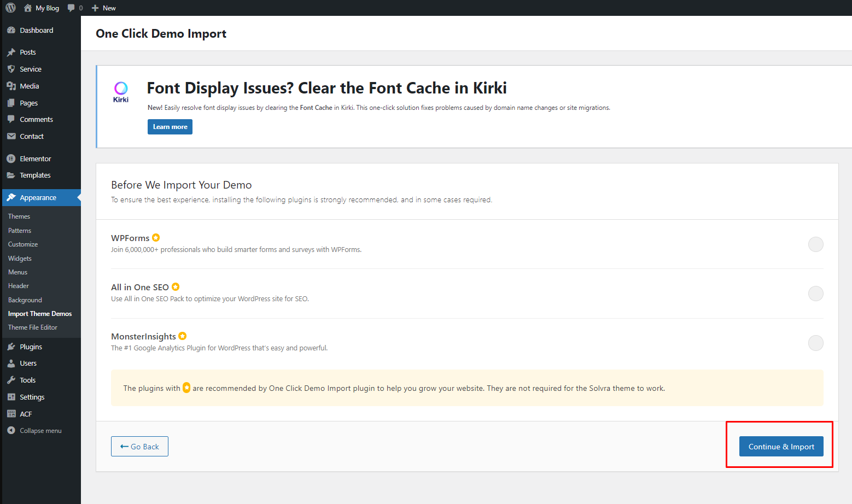Click the ACF icon in sidebar
This screenshot has height=504, width=852.
(x=11, y=414)
